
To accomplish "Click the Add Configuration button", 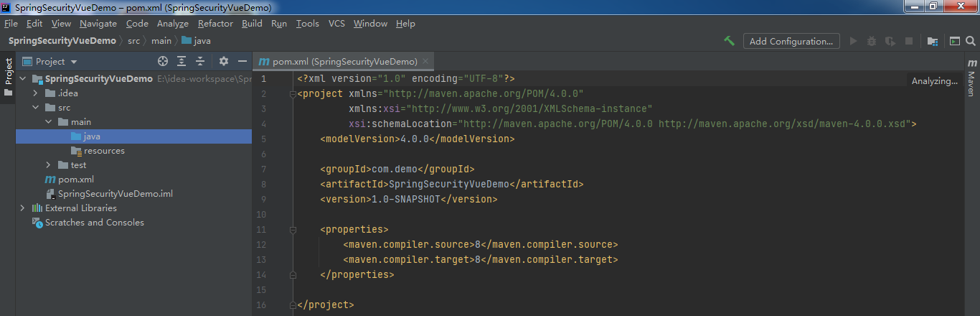I will 791,41.
